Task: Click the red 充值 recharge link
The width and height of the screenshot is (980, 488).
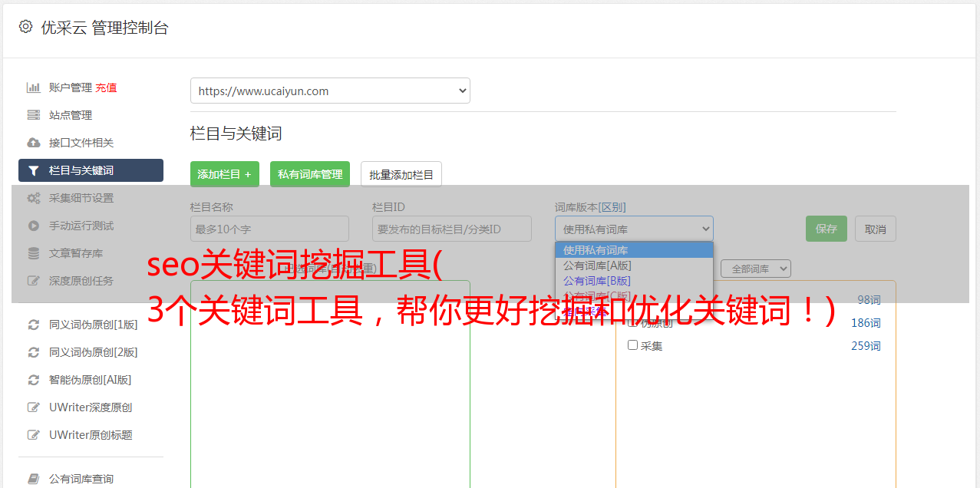Action: (x=106, y=87)
